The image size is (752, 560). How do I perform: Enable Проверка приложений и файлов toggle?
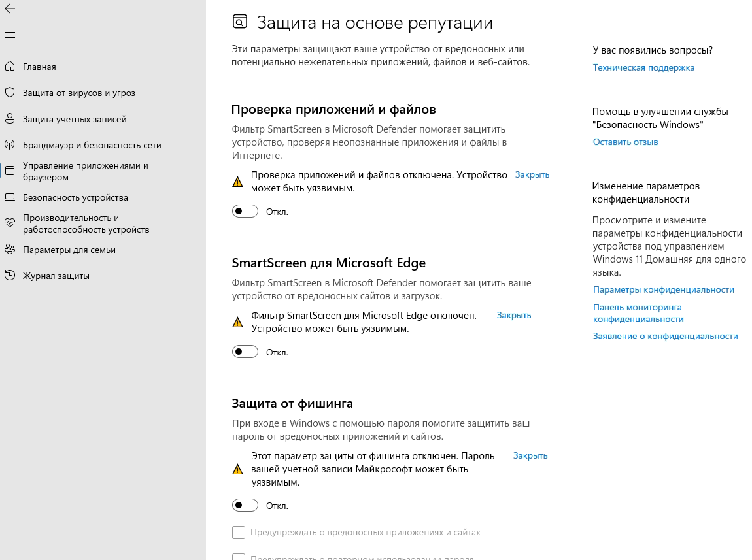coord(245,210)
